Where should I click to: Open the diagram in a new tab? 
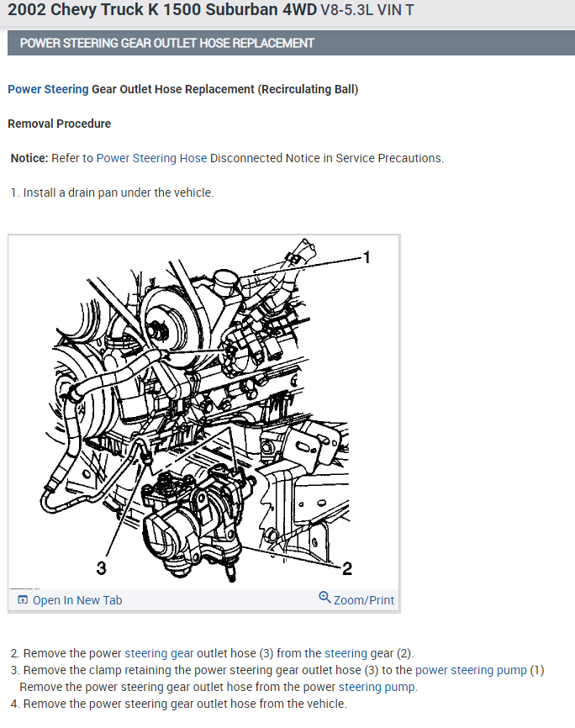coord(70,600)
